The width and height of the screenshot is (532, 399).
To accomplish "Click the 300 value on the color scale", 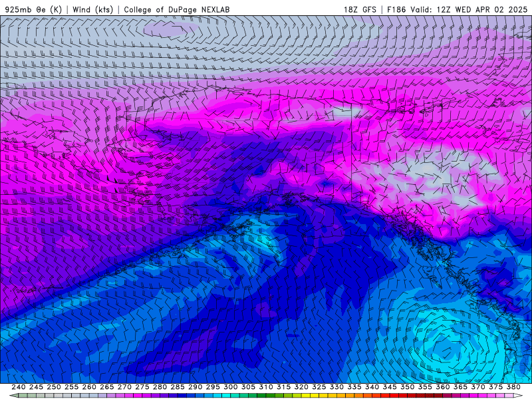I will pos(230,387).
